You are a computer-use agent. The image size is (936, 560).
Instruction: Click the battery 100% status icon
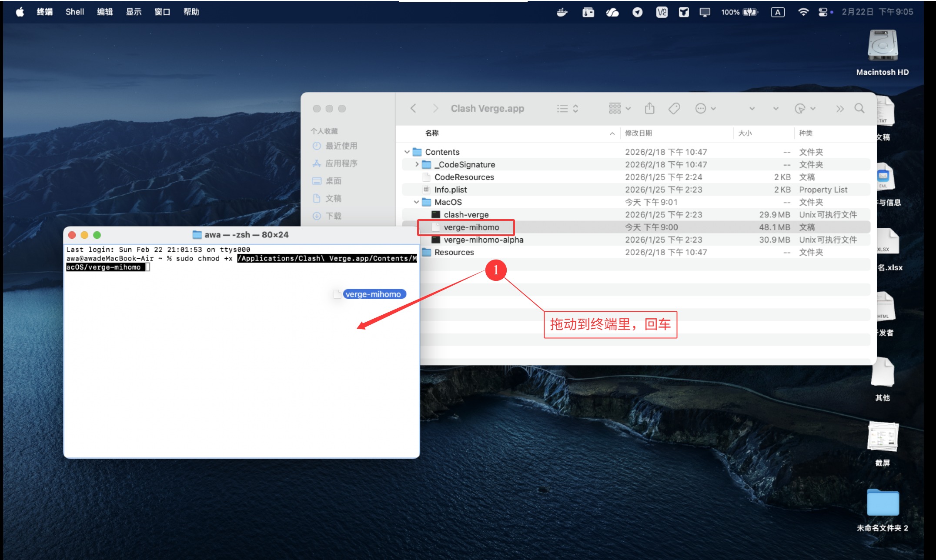[x=739, y=12]
